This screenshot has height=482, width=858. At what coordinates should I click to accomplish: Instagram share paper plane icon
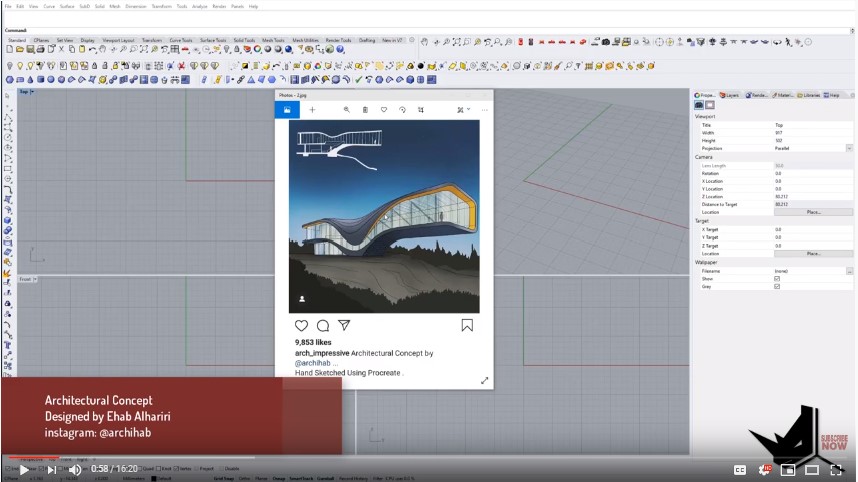point(344,326)
